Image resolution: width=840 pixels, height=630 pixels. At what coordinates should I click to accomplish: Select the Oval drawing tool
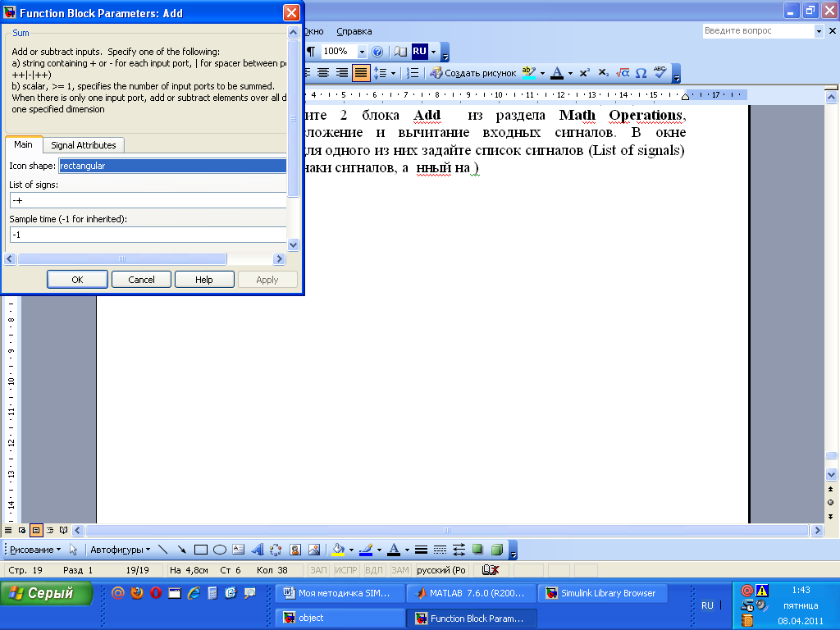pyautogui.click(x=220, y=550)
